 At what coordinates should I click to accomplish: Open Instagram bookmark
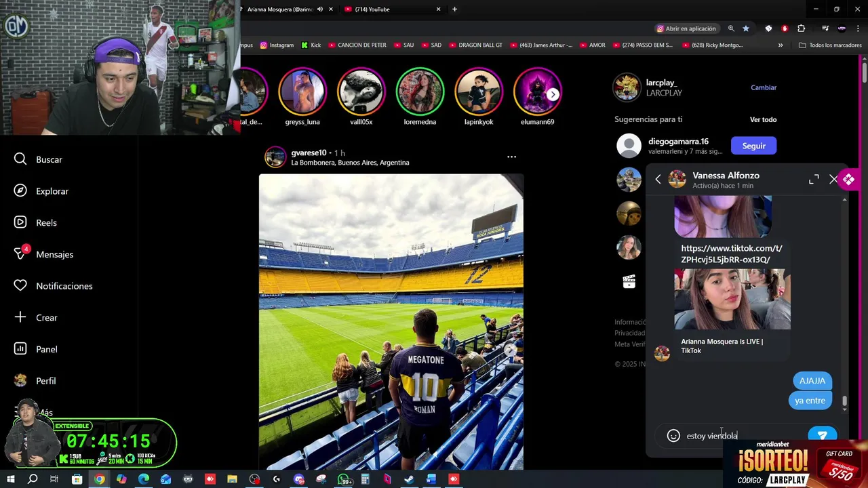tap(277, 45)
